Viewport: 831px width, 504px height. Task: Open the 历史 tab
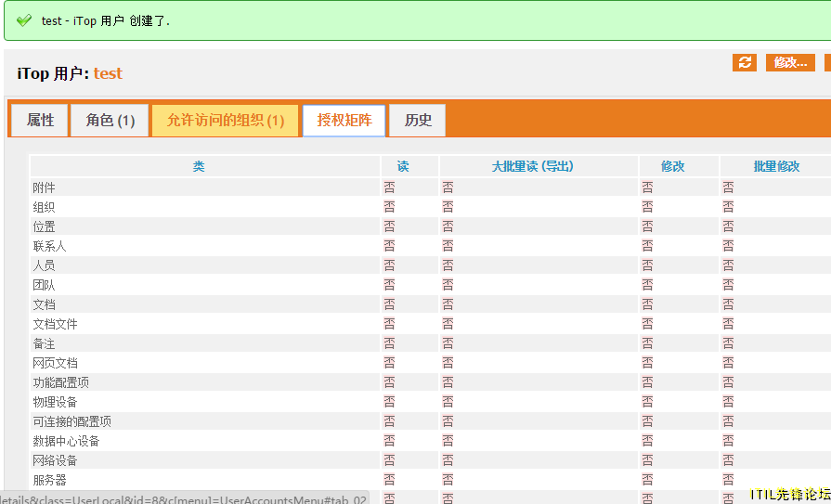tap(418, 121)
